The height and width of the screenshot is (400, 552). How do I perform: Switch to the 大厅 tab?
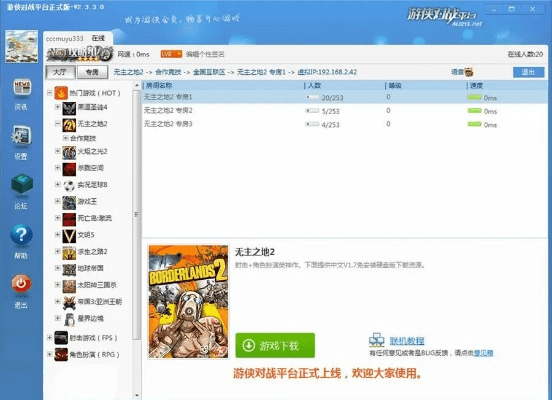[60, 72]
